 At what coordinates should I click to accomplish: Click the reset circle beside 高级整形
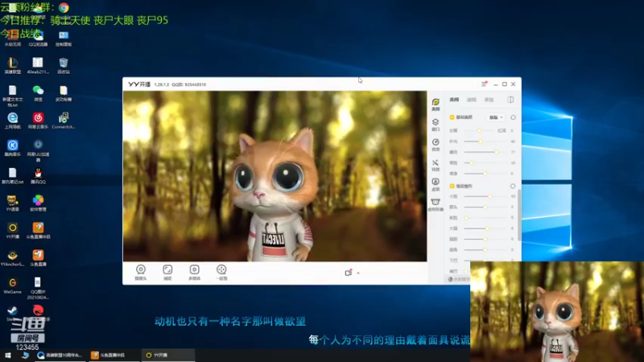tap(513, 186)
